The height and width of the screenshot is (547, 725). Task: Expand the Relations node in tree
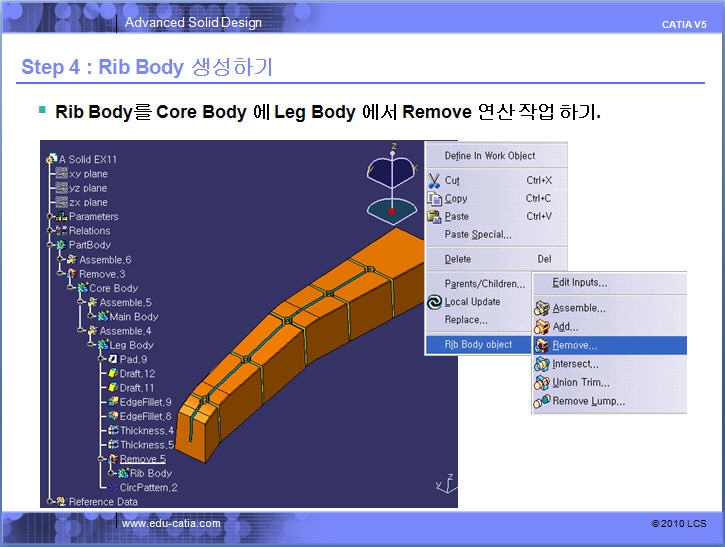[x=50, y=231]
